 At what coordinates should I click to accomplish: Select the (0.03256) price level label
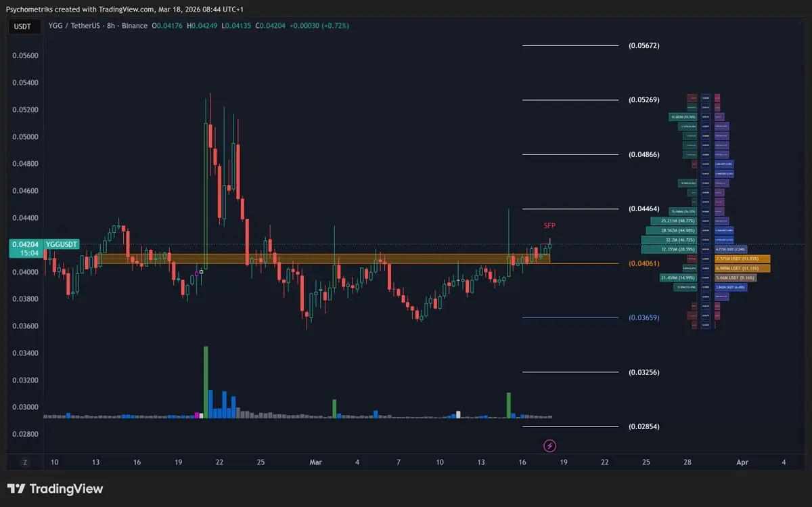click(x=644, y=372)
